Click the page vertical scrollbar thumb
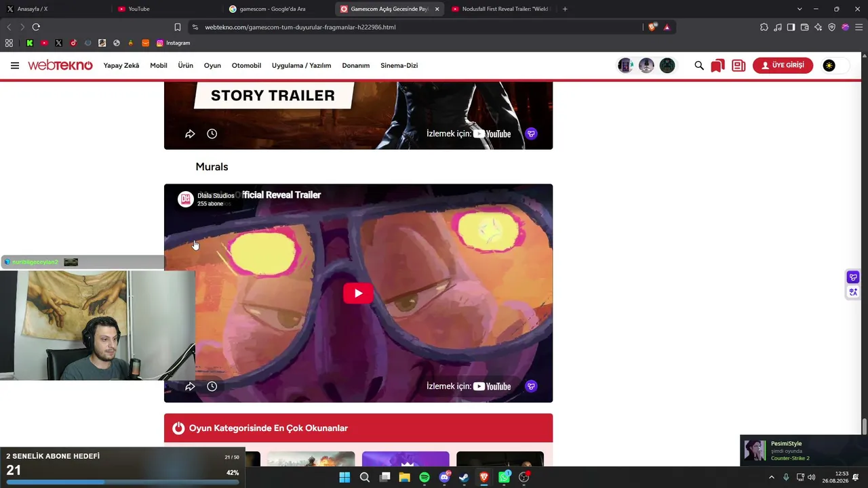The image size is (868, 488). 864,428
